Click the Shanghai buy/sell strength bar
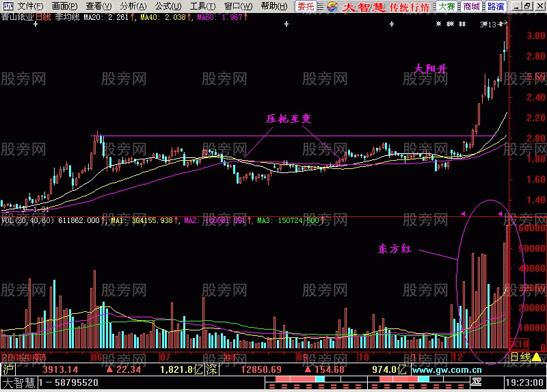The width and height of the screenshot is (547, 392). 316,382
